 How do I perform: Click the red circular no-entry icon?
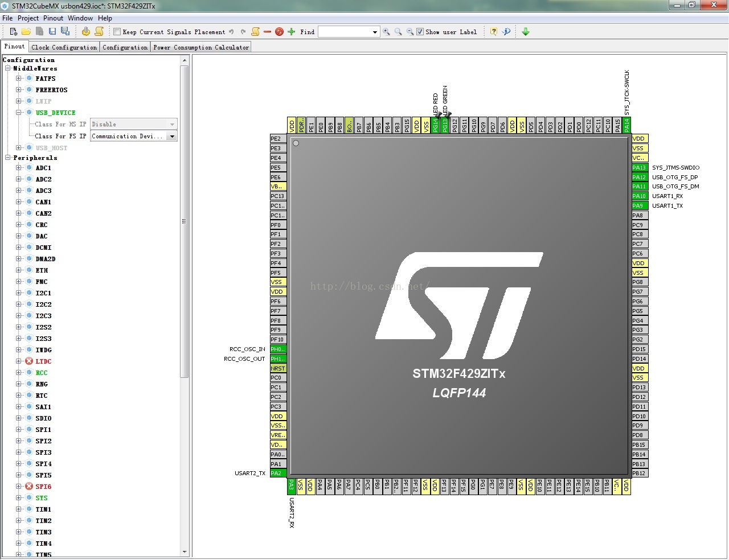tap(279, 32)
